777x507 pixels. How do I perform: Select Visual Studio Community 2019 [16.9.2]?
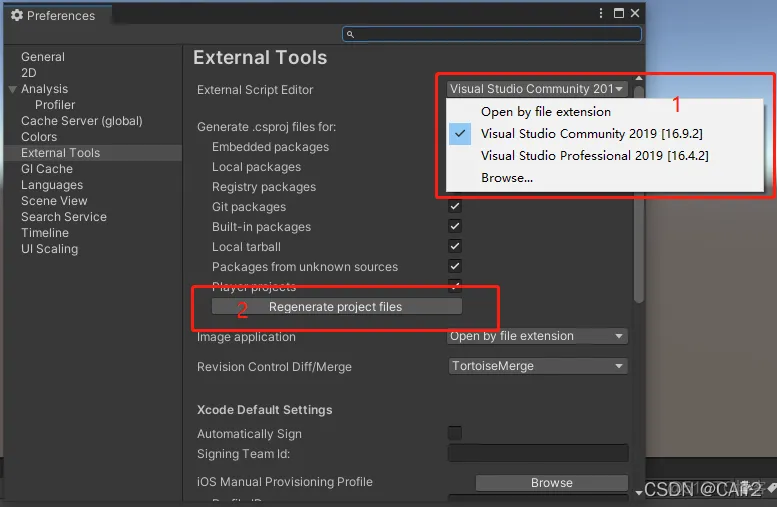pyautogui.click(x=592, y=134)
